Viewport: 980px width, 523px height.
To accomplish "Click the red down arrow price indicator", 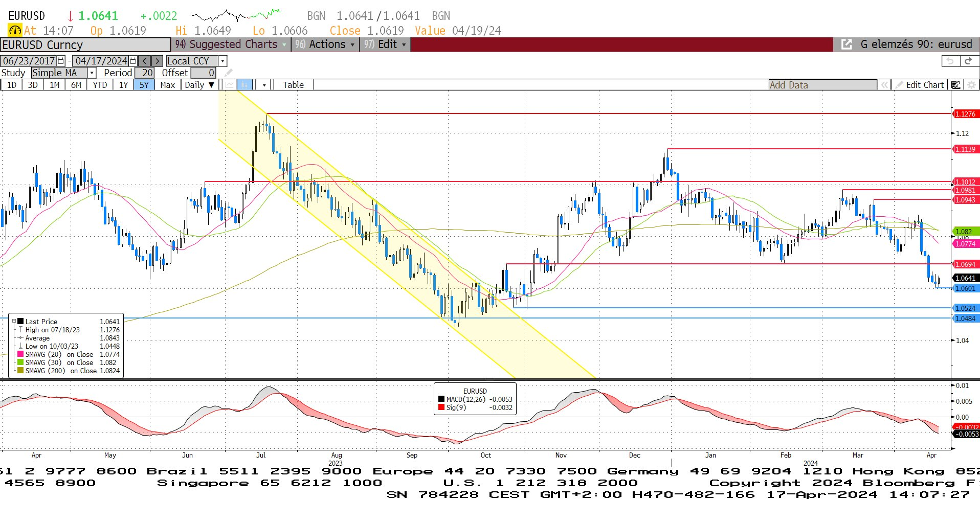I will [x=71, y=16].
